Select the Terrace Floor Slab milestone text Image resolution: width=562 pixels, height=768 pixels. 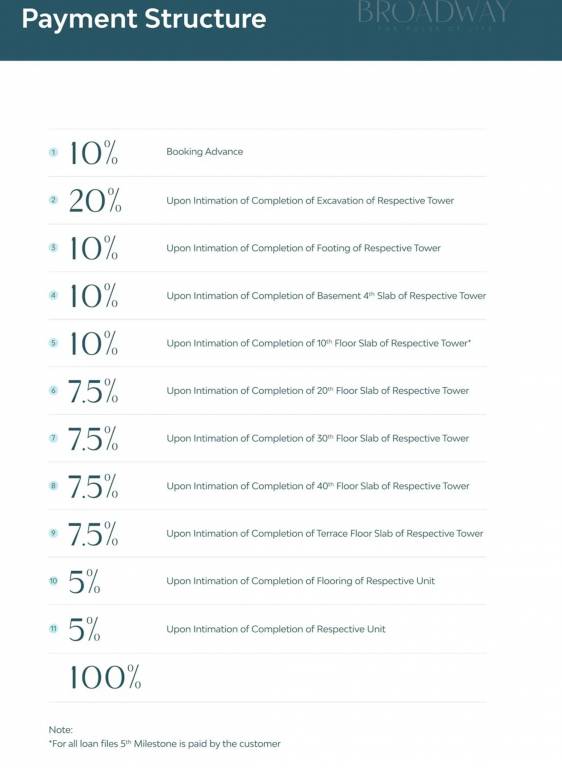coord(324,533)
